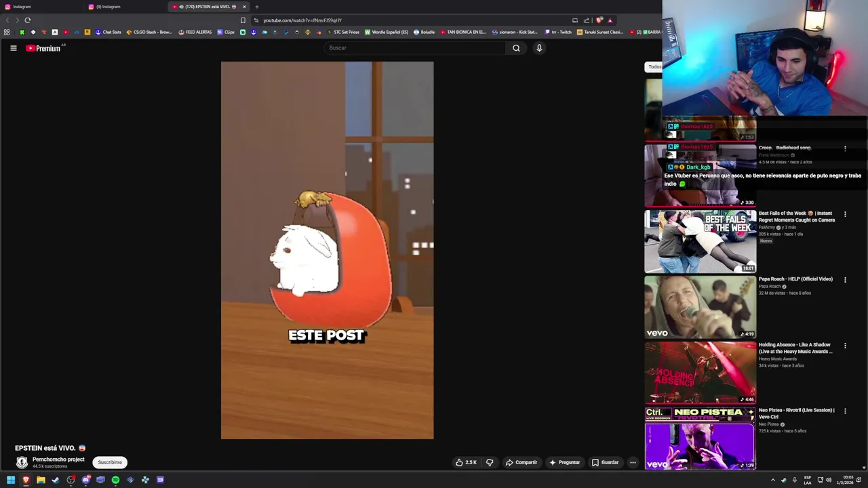
Task: Click the Suscribirse button
Action: (110, 462)
